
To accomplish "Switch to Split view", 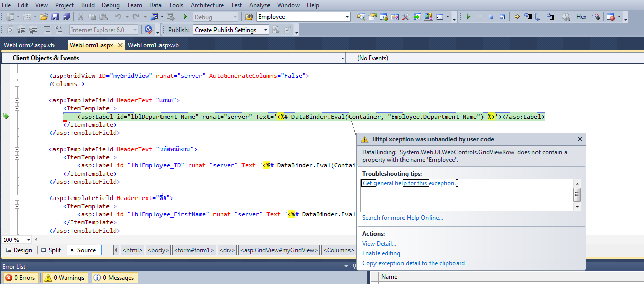I will [x=51, y=250].
